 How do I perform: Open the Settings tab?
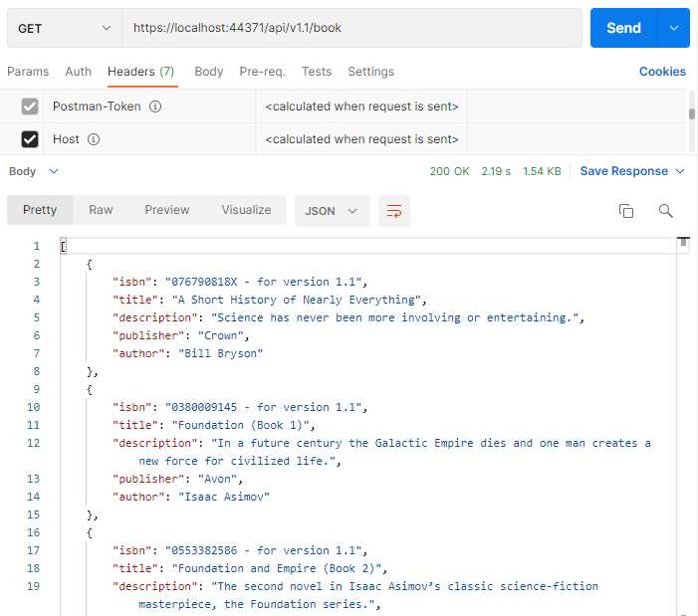pos(370,72)
